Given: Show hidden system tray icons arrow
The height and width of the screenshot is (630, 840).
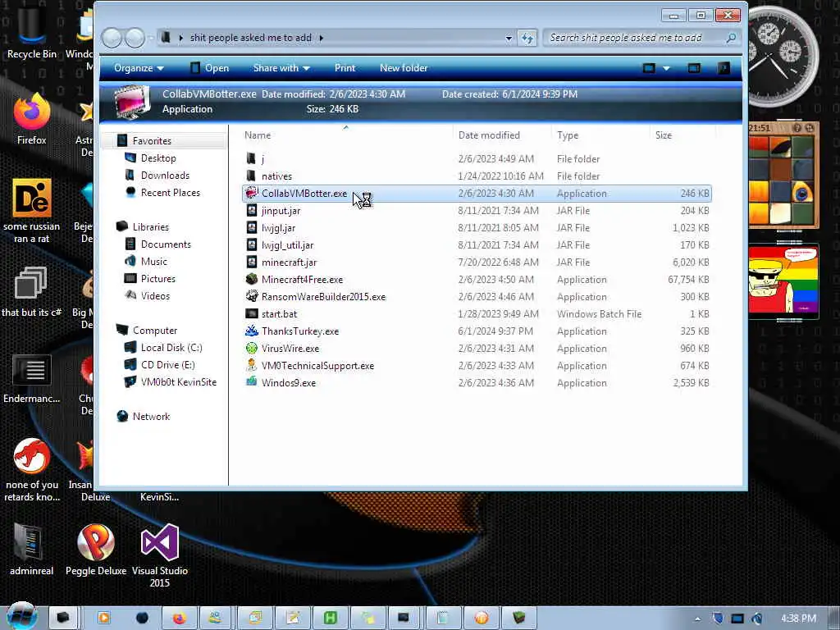Looking at the screenshot, I should point(697,619).
